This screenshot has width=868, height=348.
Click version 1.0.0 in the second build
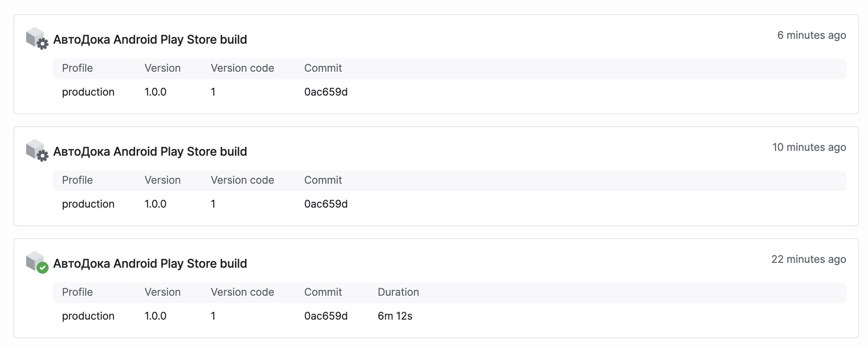155,204
